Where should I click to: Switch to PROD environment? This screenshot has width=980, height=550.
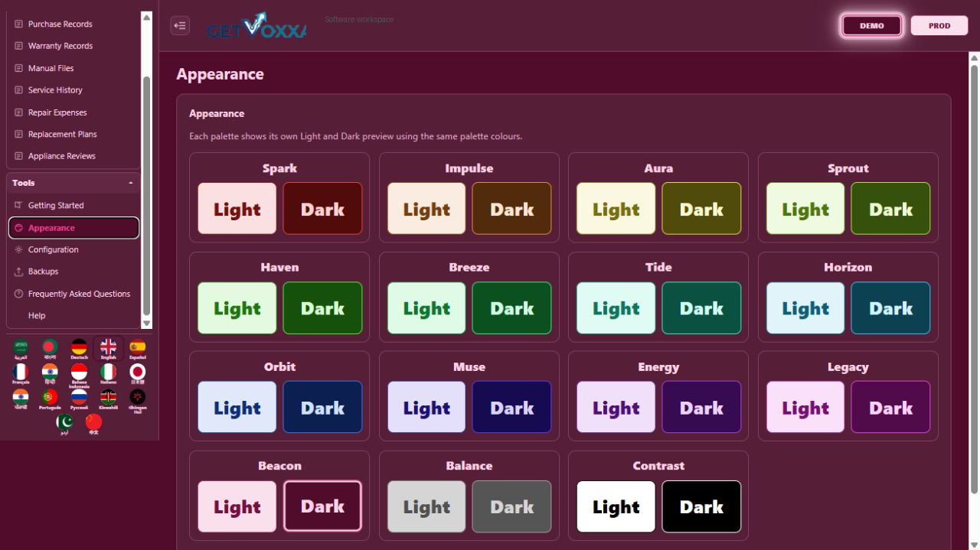pos(939,25)
